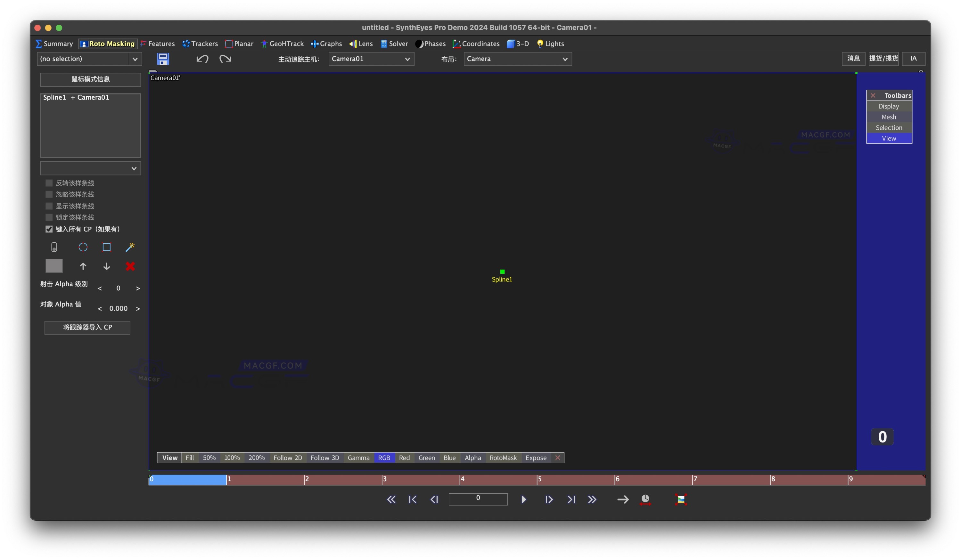Viewport: 961px width, 560px height.
Task: Select Mesh in the Toolbars list
Action: point(889,117)
